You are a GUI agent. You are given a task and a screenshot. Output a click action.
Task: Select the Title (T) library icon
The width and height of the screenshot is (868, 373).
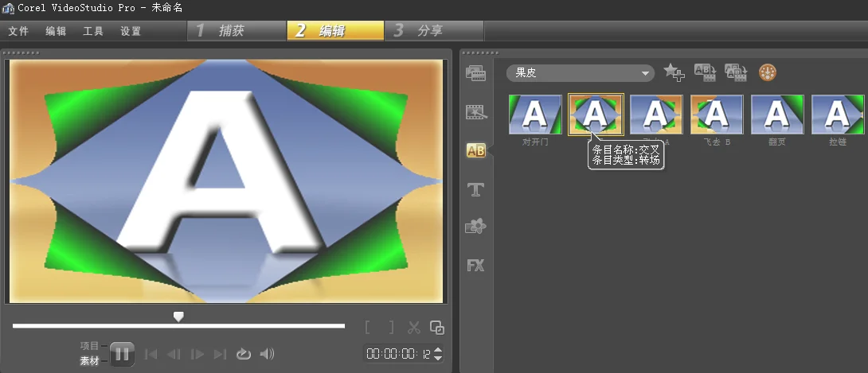pyautogui.click(x=476, y=189)
